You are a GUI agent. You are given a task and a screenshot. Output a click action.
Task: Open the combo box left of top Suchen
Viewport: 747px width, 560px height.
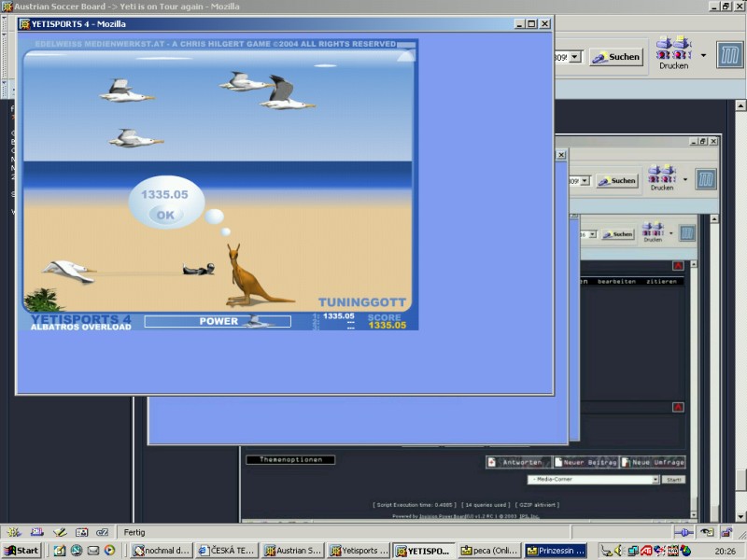tap(573, 57)
